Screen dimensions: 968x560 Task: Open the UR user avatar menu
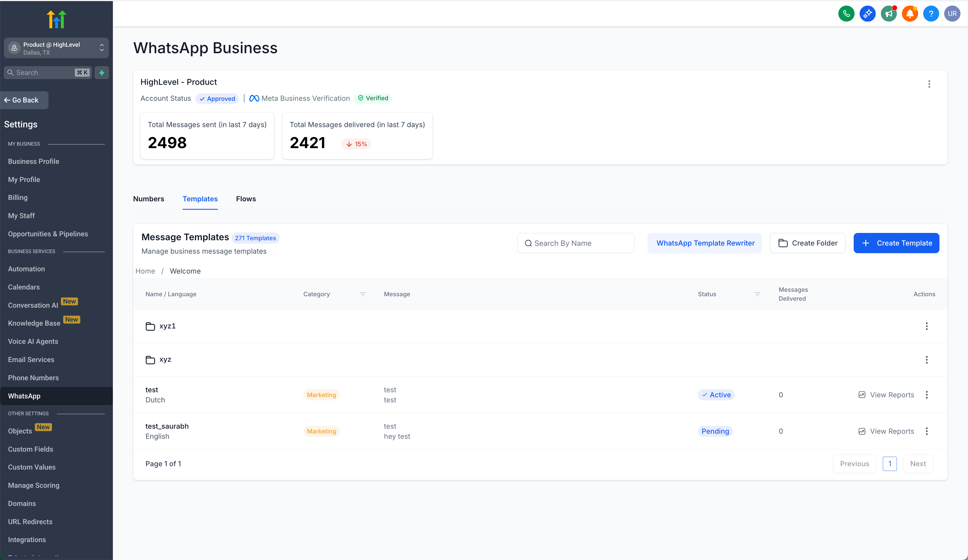click(x=952, y=14)
